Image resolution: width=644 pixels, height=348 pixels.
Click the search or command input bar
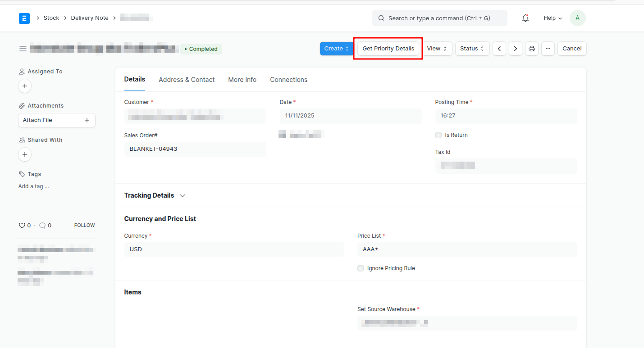439,18
